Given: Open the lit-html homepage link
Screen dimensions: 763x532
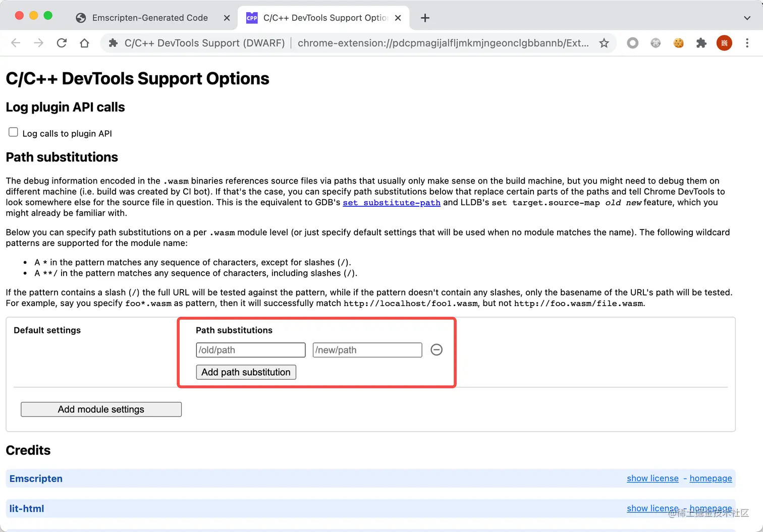Looking at the screenshot, I should point(711,508).
